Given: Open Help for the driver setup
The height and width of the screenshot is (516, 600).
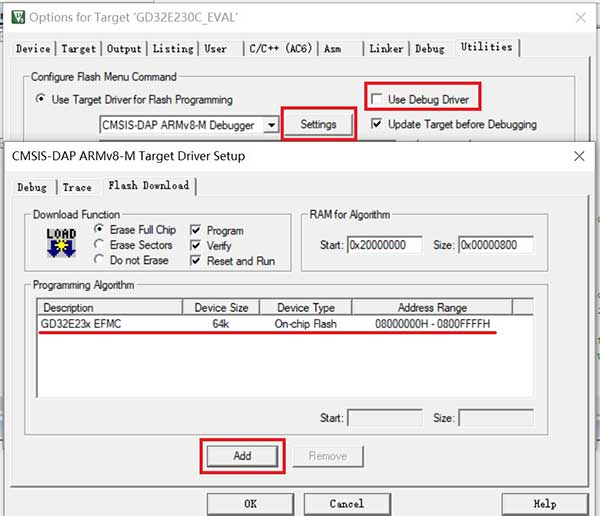Looking at the screenshot, I should (x=545, y=504).
